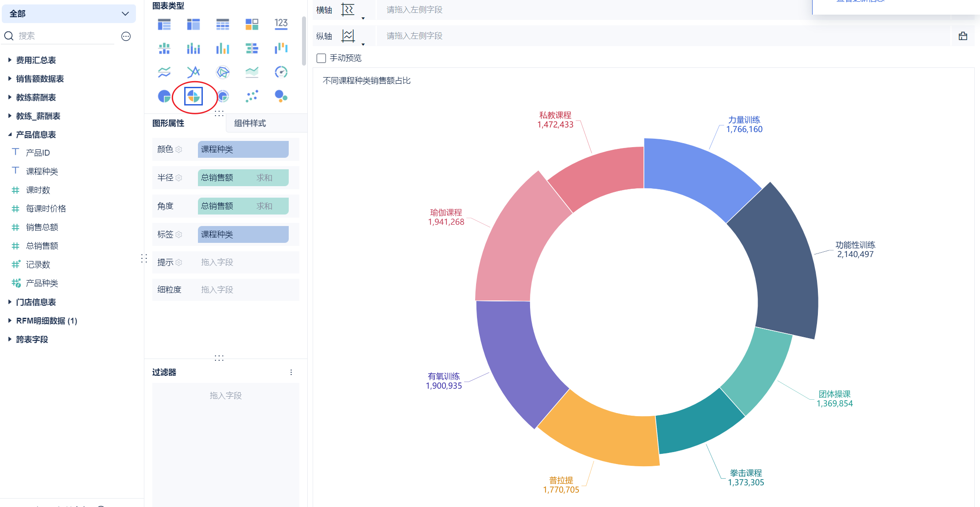Image resolution: width=980 pixels, height=507 pixels.
Task: Focus the 搜索 field search box
Action: 62,36
